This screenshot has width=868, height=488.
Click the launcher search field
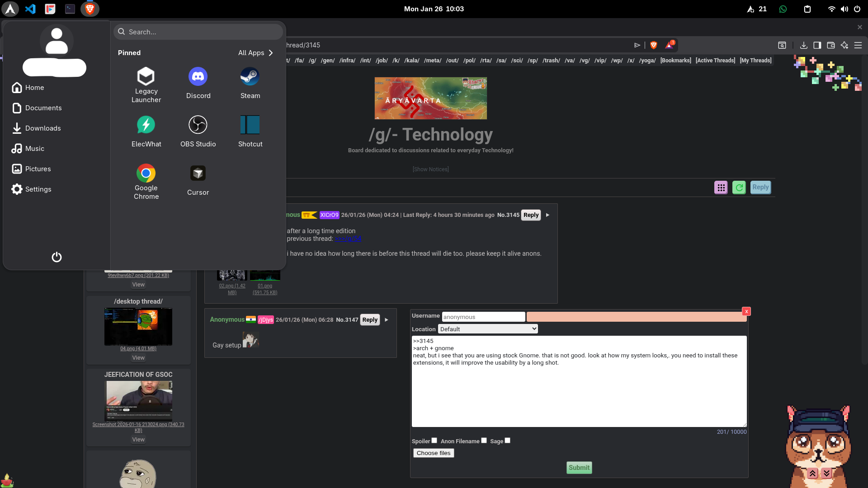point(199,32)
